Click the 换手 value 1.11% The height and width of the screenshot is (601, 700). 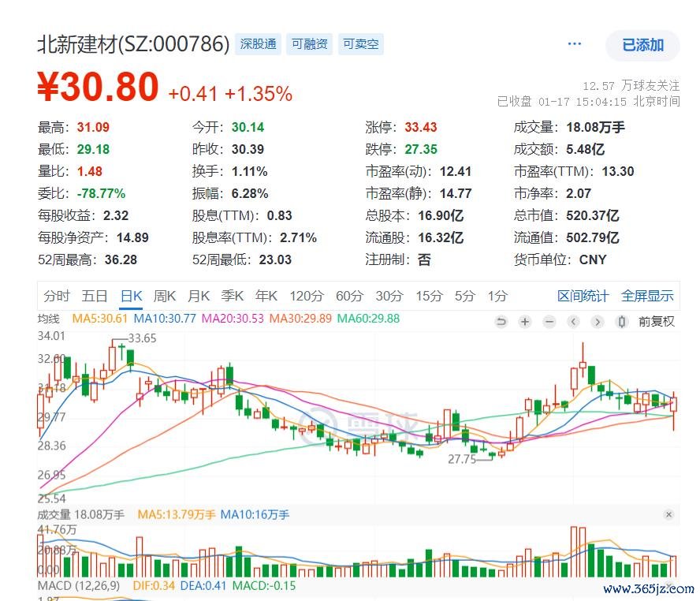pyautogui.click(x=250, y=171)
